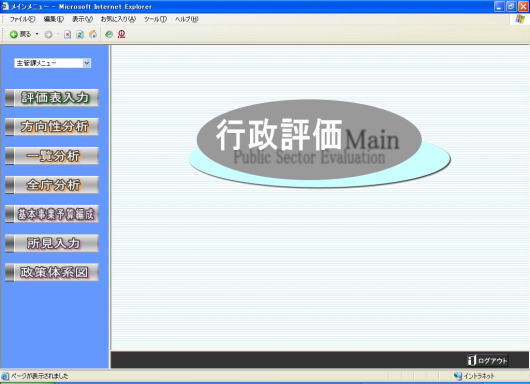
Task: Click the green Back arrow icon
Action: coord(14,34)
